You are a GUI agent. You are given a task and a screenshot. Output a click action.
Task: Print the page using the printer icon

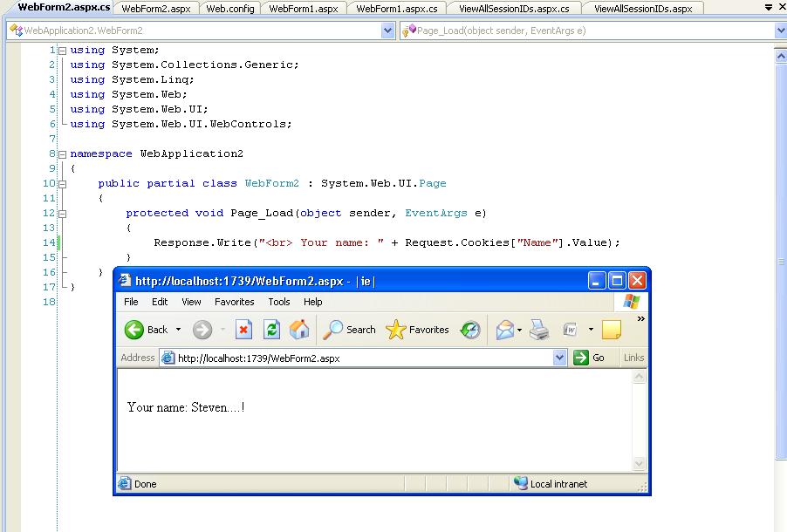click(539, 330)
